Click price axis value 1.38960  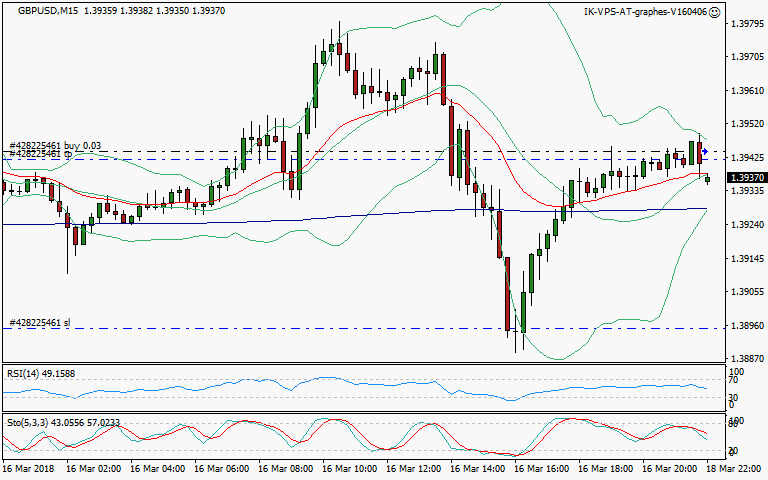coord(747,325)
